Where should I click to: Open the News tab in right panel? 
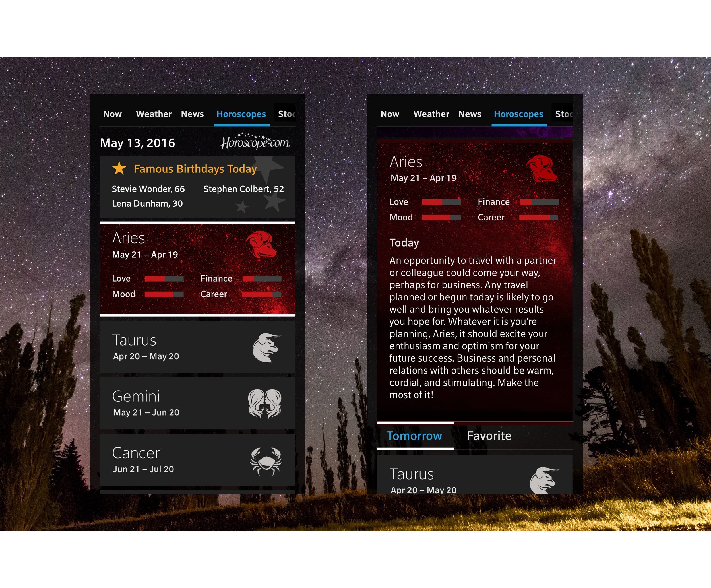tap(470, 114)
